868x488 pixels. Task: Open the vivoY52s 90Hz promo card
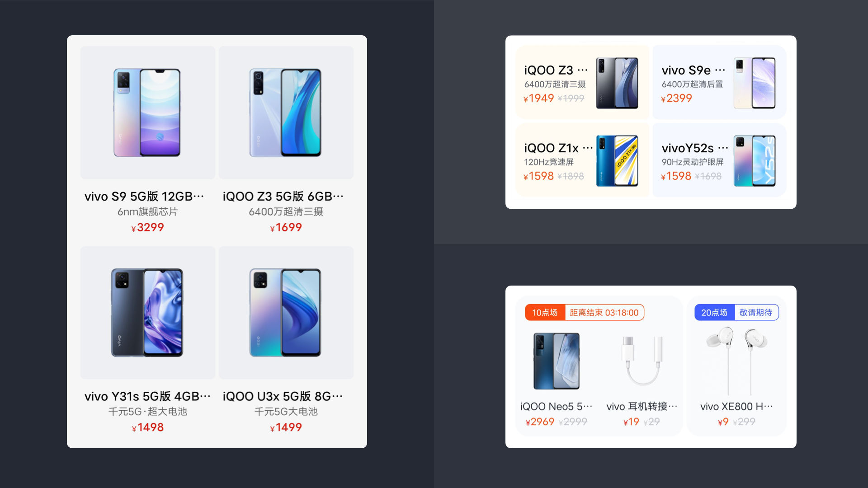pyautogui.click(x=719, y=160)
